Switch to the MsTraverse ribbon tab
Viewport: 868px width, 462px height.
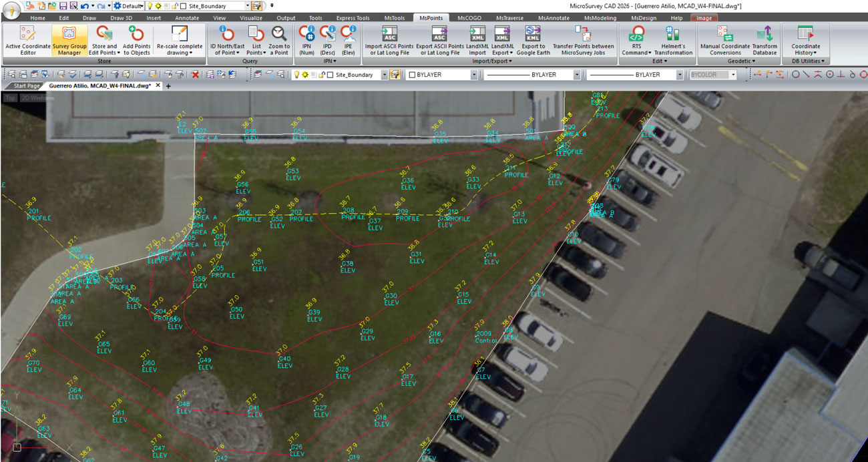click(x=510, y=18)
